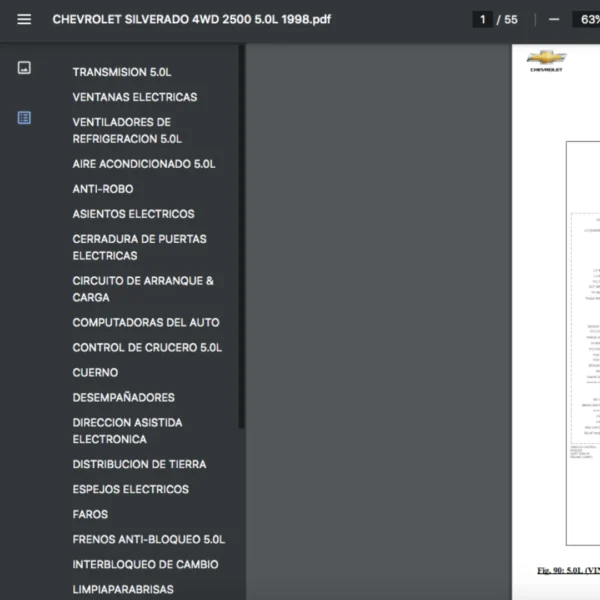The image size is (600, 600).
Task: Open FRENOS ANTI-BLOQUEO 5.0L bookmark
Action: pos(149,540)
